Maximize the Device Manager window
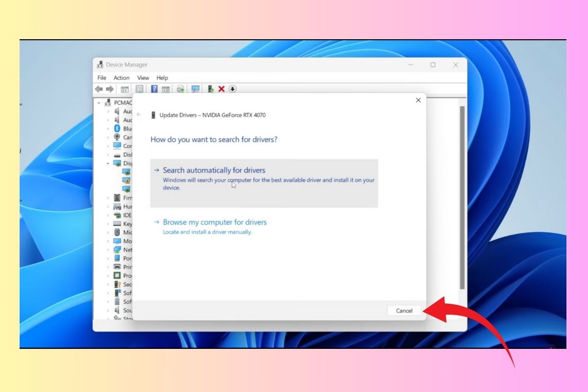This screenshot has width=588, height=392. click(x=433, y=65)
